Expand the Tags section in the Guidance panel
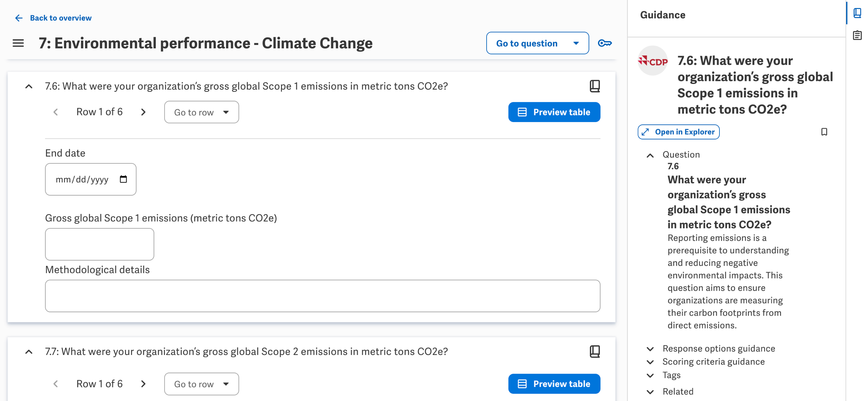Screen dimensions: 868x401 click(650, 375)
